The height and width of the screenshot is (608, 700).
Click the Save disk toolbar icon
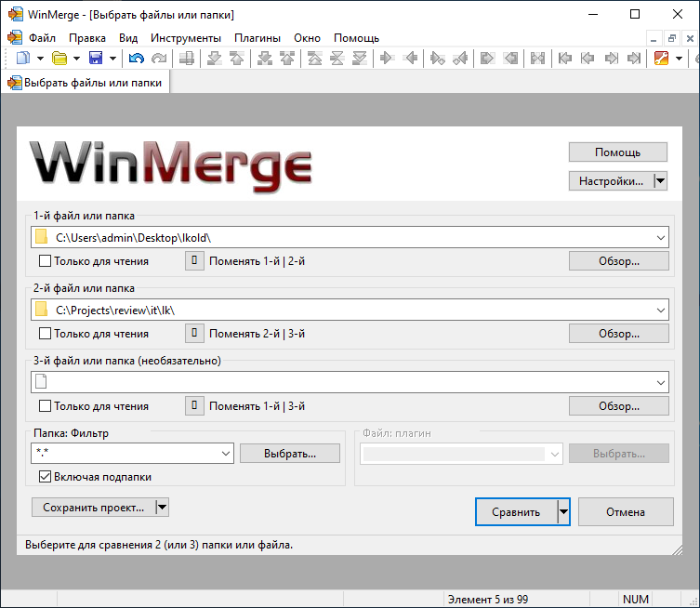[95, 59]
